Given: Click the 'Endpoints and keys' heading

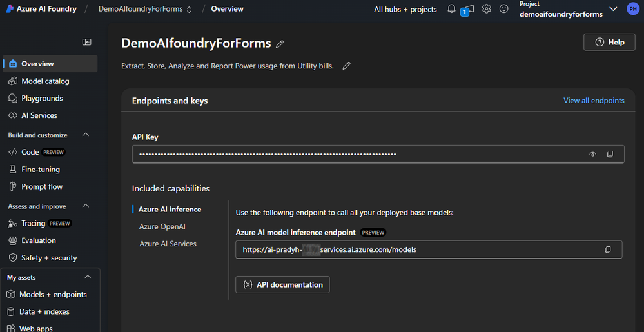Looking at the screenshot, I should [170, 101].
